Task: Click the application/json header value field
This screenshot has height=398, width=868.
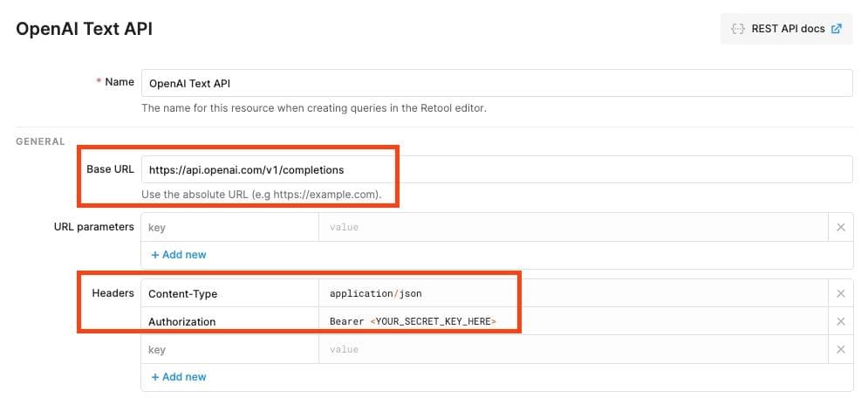Action: click(572, 294)
